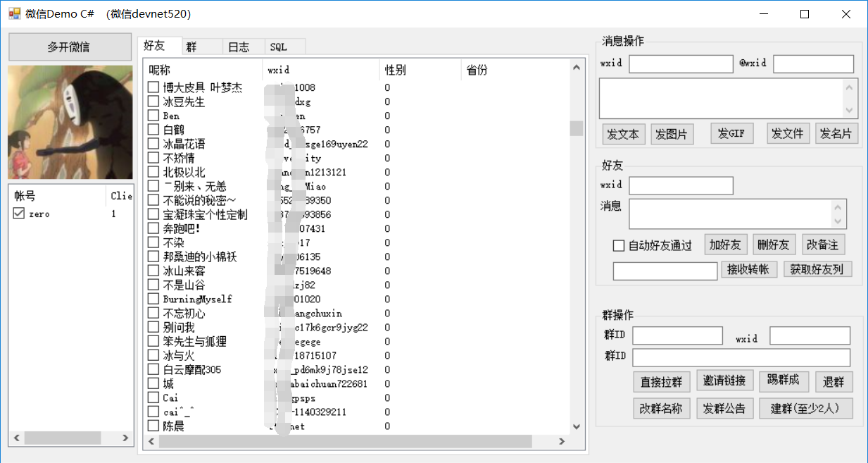
Task: Click friend list scroll up arrow
Action: click(577, 68)
